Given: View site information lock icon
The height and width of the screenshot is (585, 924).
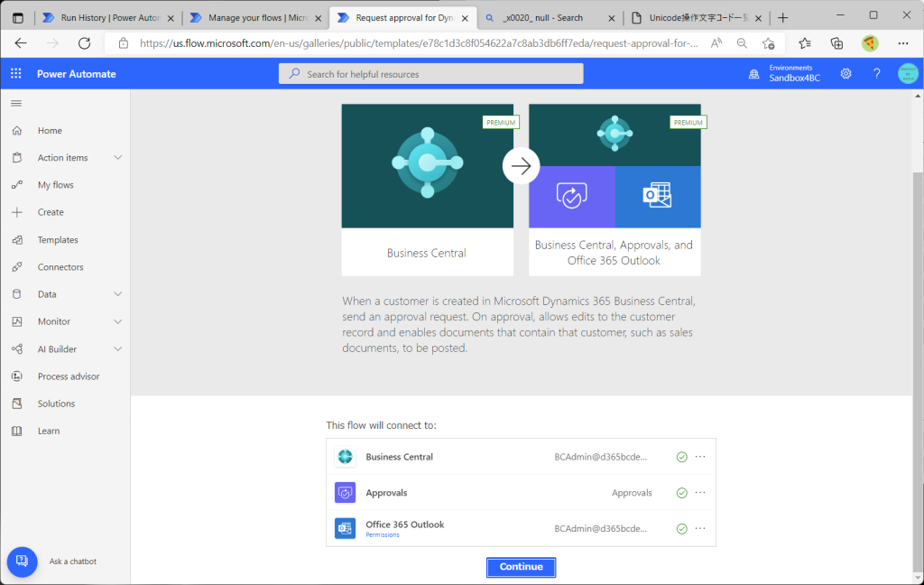Looking at the screenshot, I should (123, 43).
